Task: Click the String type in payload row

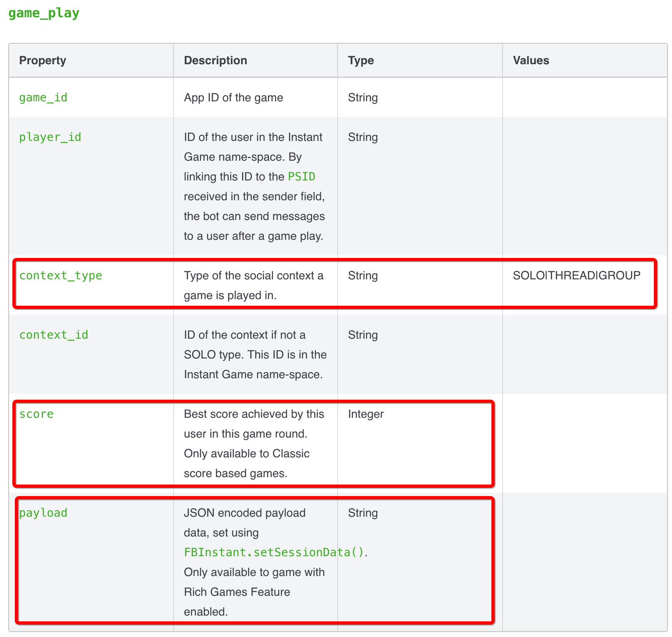Action: click(x=363, y=513)
